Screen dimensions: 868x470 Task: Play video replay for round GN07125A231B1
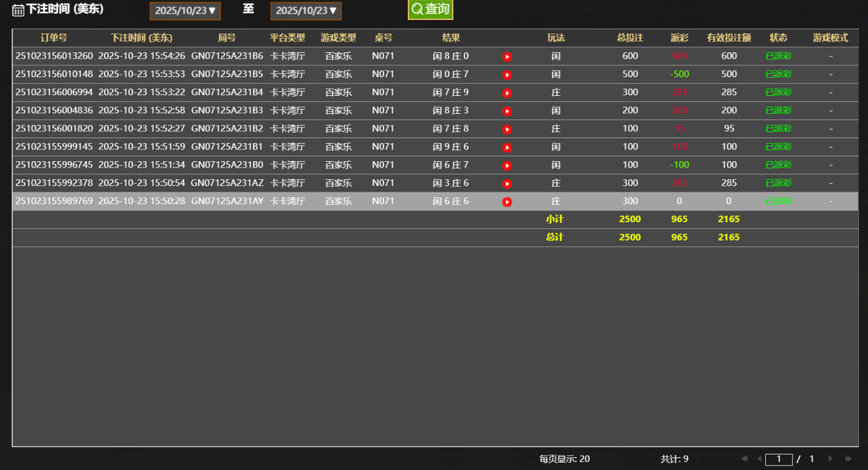pos(507,148)
